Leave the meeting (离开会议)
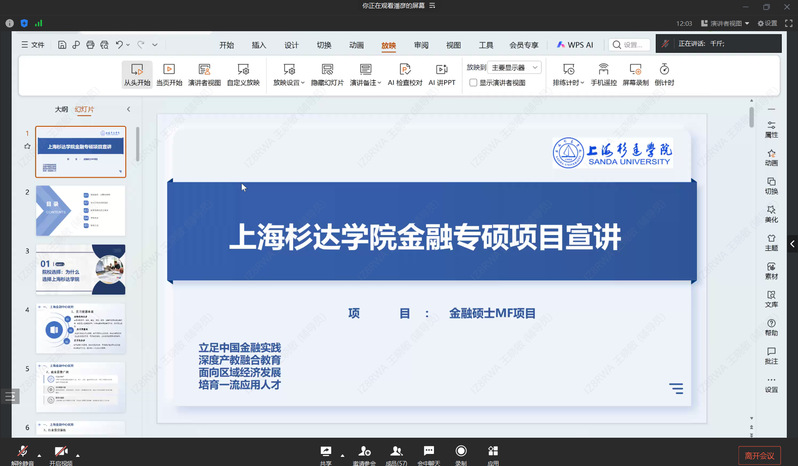 [x=759, y=455]
